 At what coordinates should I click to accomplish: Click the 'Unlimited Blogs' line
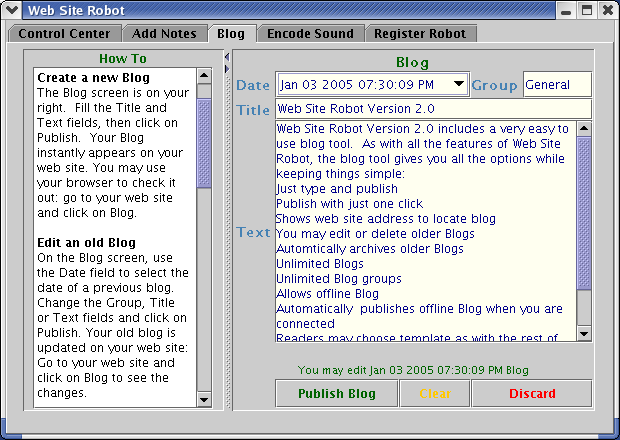[x=320, y=264]
